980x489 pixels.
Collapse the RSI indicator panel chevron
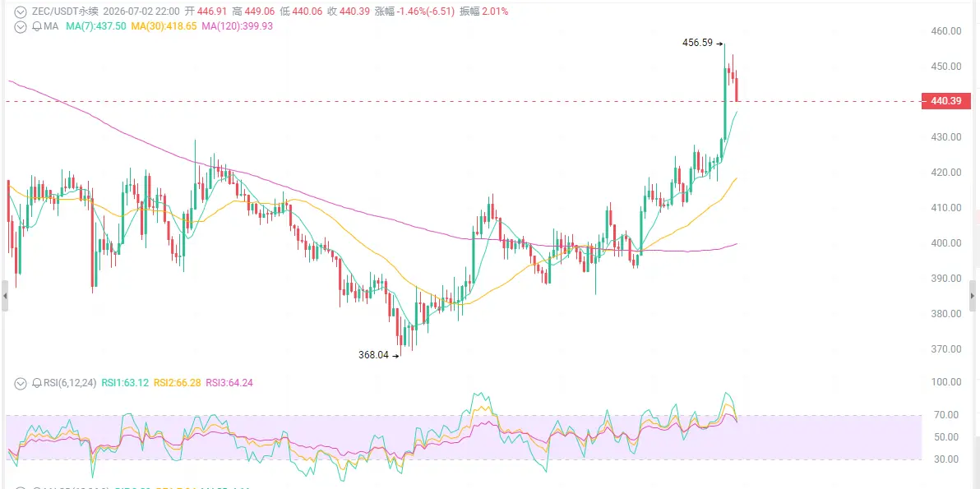coord(20,383)
